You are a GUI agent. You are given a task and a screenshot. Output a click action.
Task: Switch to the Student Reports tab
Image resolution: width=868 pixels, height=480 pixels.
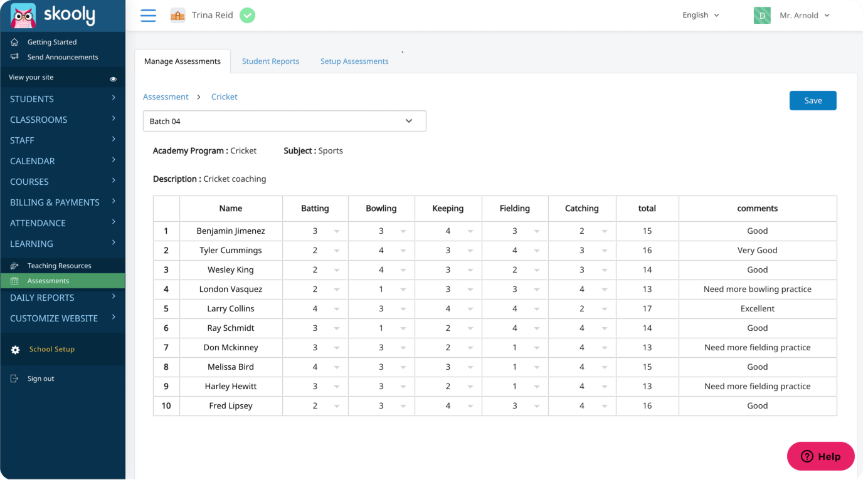[x=270, y=61]
